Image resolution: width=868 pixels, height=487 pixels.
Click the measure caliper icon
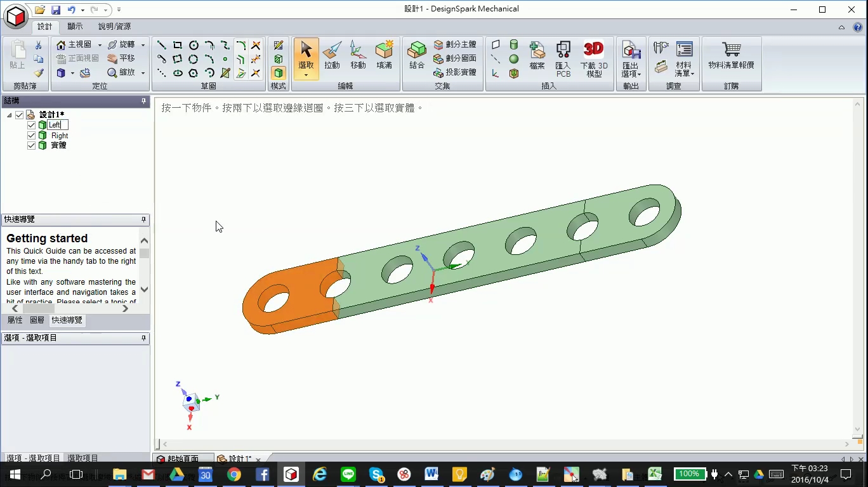pos(661,47)
